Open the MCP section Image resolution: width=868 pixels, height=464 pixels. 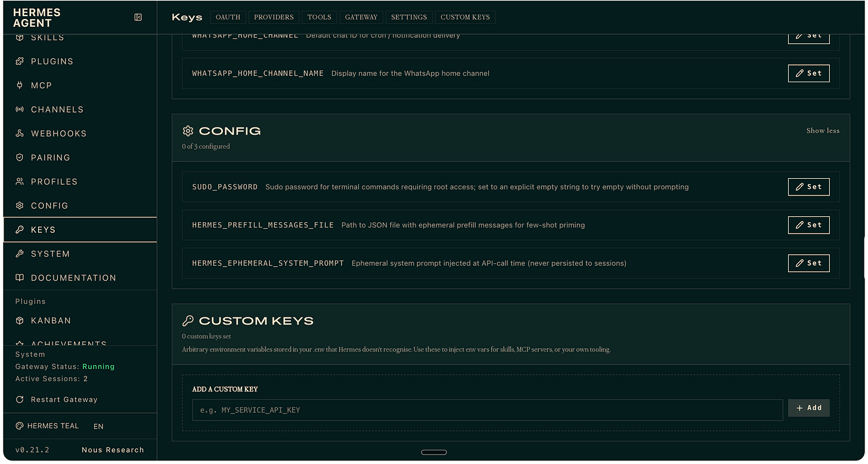pyautogui.click(x=80, y=85)
